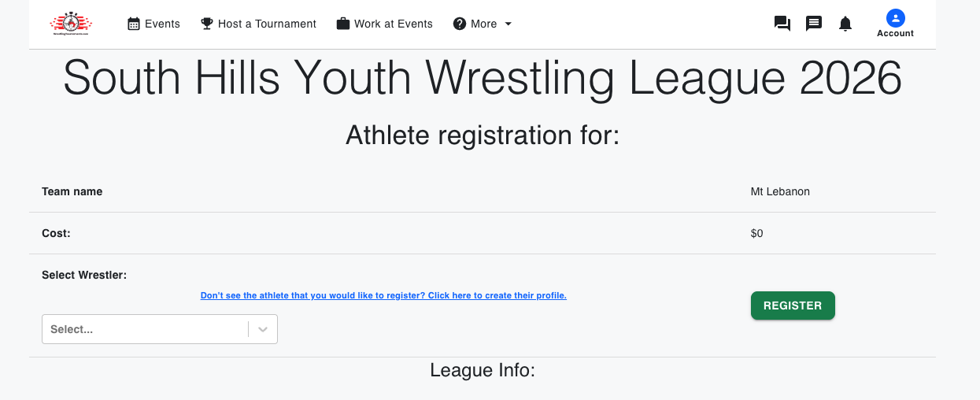Open the messages chat bubble icon
The height and width of the screenshot is (400, 980).
point(814,24)
